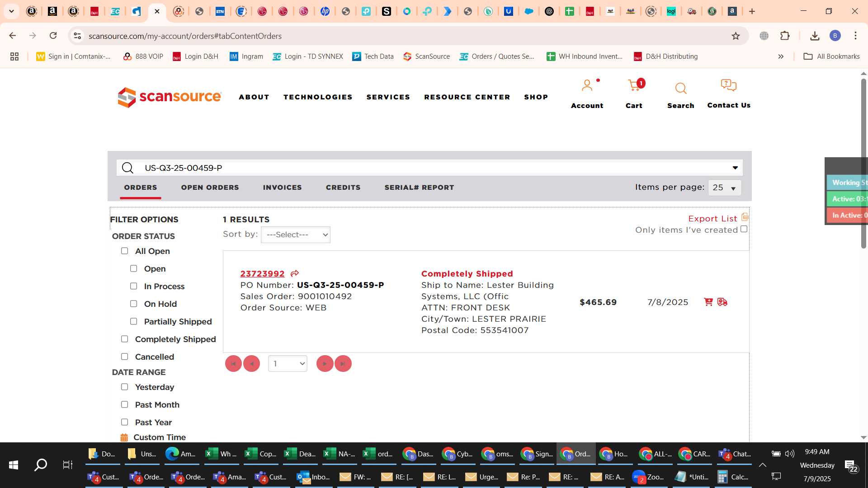Toggle Only items I've created checkbox

point(744,230)
